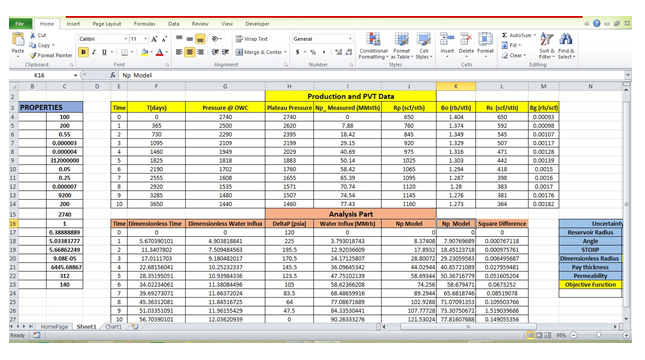Apply Accounting dollar number format
This screenshot has height=360, width=645.
point(297,52)
